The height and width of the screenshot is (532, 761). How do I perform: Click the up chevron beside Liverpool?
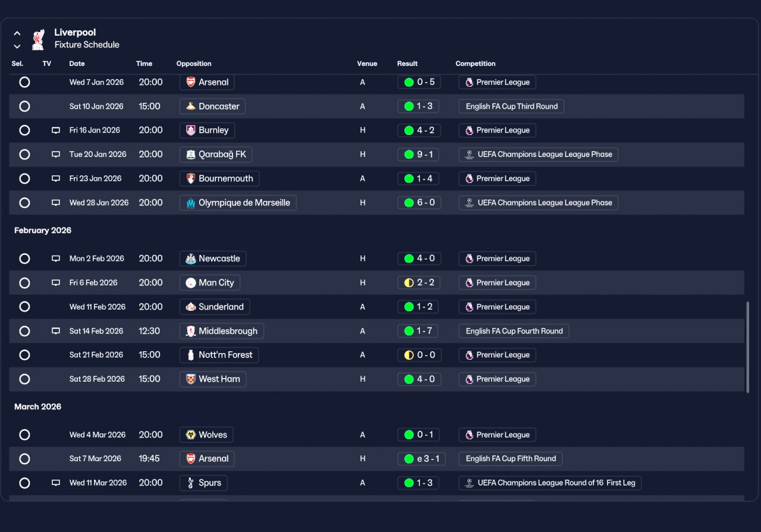pyautogui.click(x=17, y=33)
